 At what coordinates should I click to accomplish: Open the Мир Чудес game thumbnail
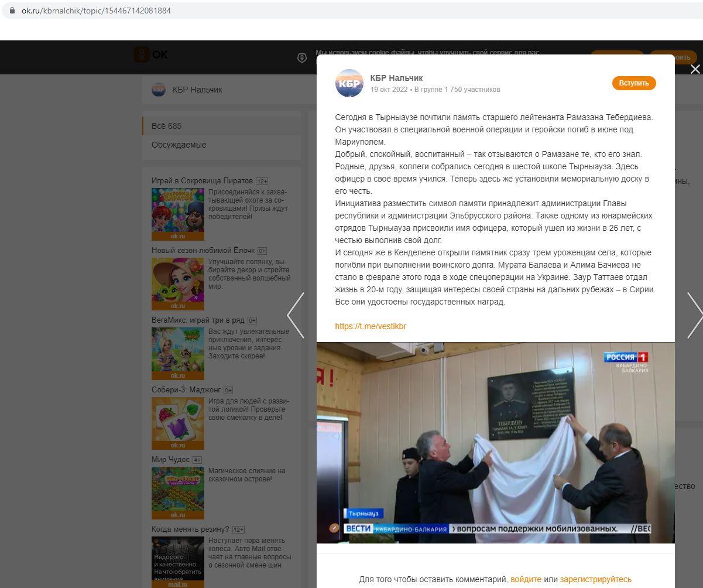click(x=178, y=493)
